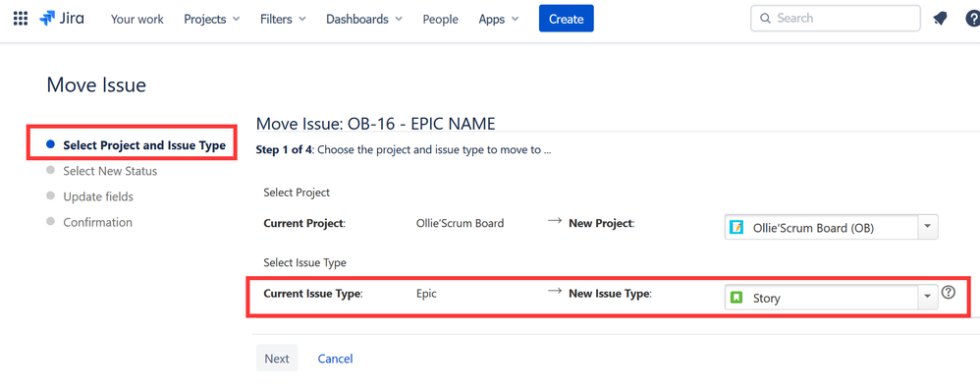The image size is (980, 388).
Task: Click the Next button
Action: (276, 359)
